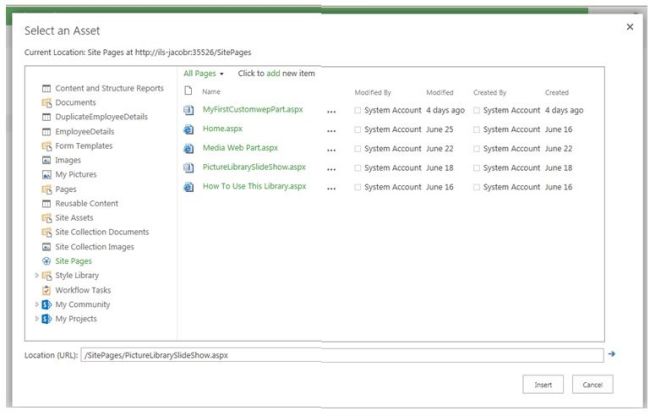Click the Images library icon
Screen dimensions: 650x416
46,160
